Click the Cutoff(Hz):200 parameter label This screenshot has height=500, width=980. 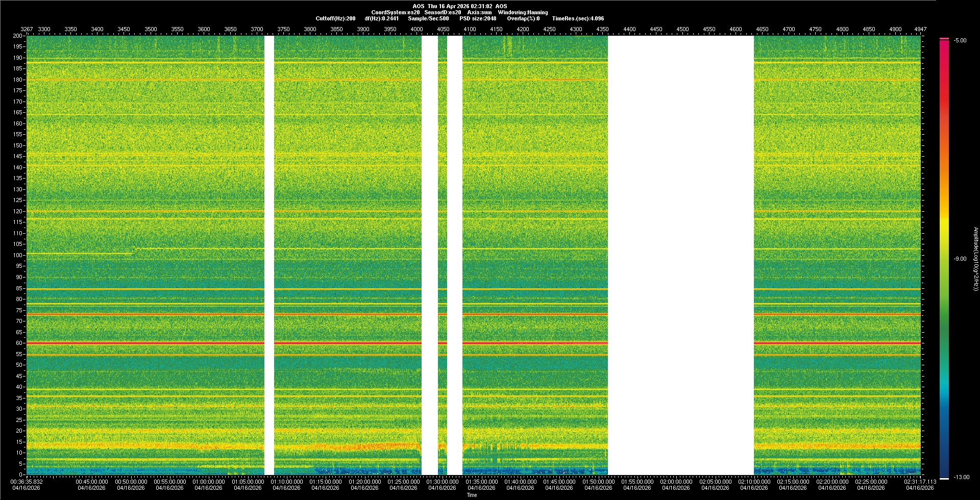tap(335, 18)
